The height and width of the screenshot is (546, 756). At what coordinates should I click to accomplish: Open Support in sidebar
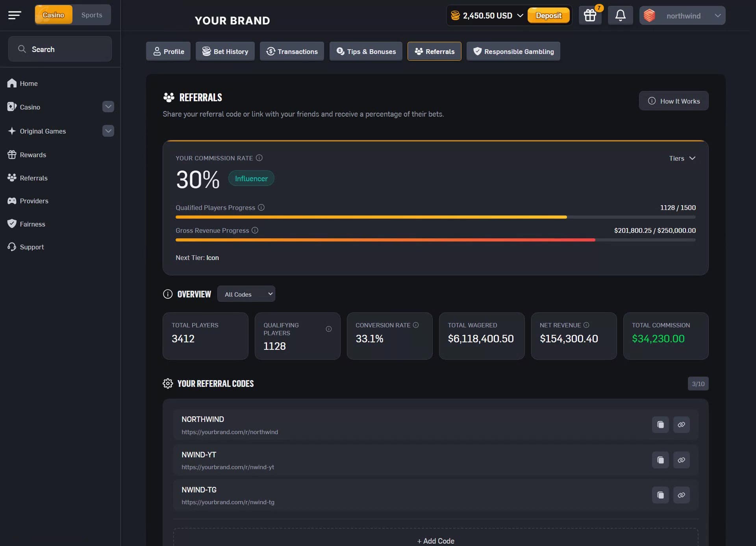point(26,247)
